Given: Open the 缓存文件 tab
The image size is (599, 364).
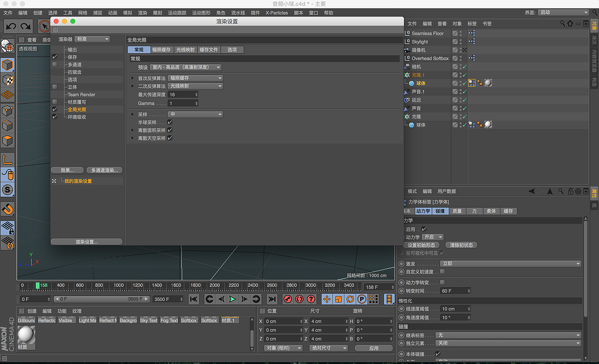Looking at the screenshot, I should click(x=209, y=50).
